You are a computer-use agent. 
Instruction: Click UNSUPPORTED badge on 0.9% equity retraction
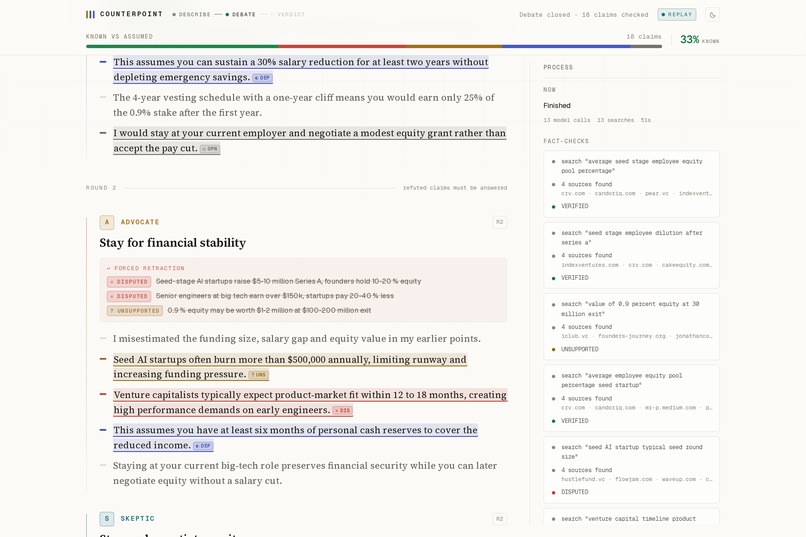(x=135, y=310)
